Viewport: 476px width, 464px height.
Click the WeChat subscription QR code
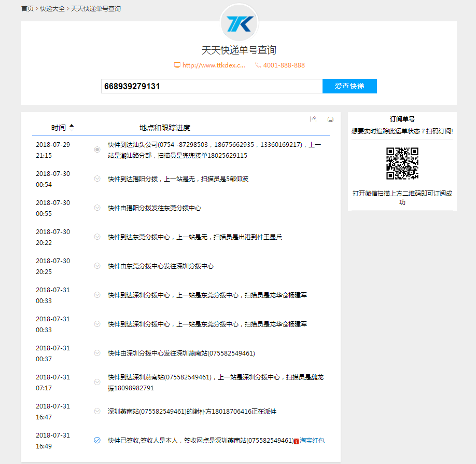[x=402, y=163]
